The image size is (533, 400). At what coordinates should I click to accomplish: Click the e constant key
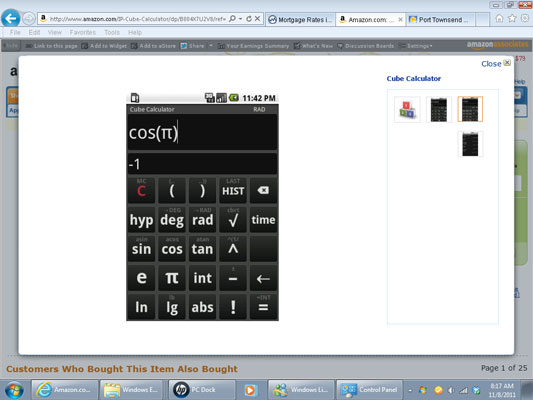coord(141,278)
